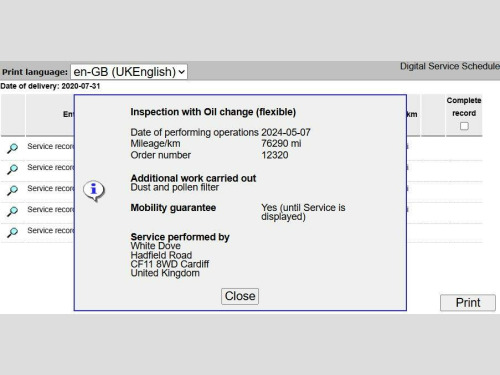Screen dimensions: 500x375
Task: Click the date 2024-05-07 value
Action: point(286,132)
